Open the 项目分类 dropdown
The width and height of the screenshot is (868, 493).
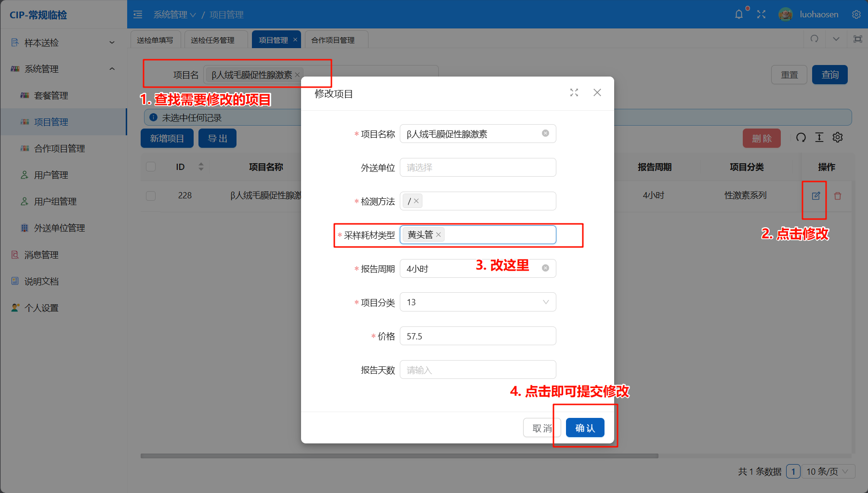[x=477, y=302]
